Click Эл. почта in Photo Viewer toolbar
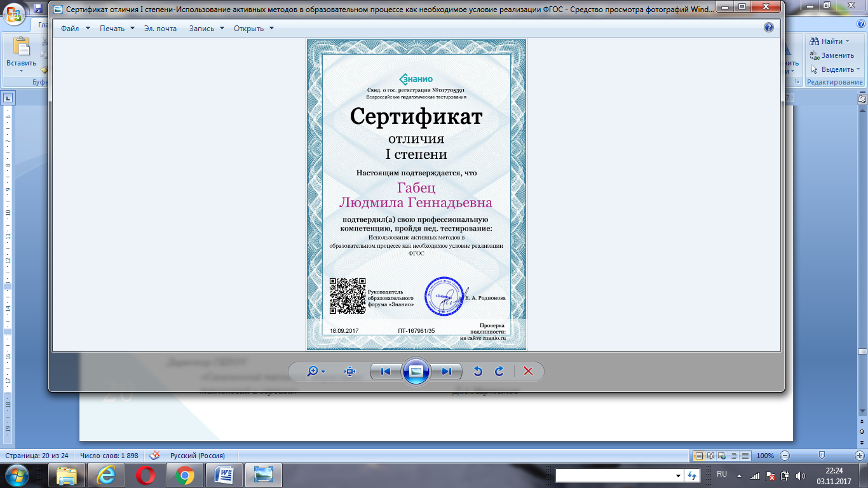868x488 pixels. (x=160, y=28)
